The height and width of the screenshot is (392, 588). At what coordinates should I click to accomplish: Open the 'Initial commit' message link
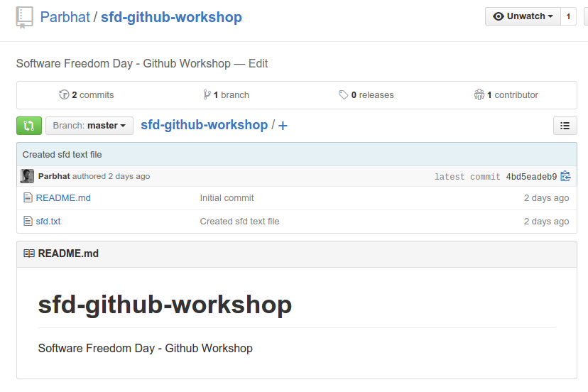[x=227, y=198]
